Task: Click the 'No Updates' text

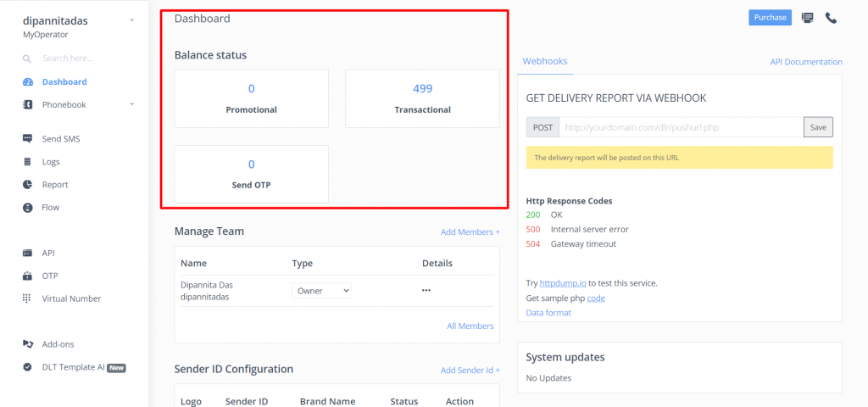Action: [x=548, y=378]
